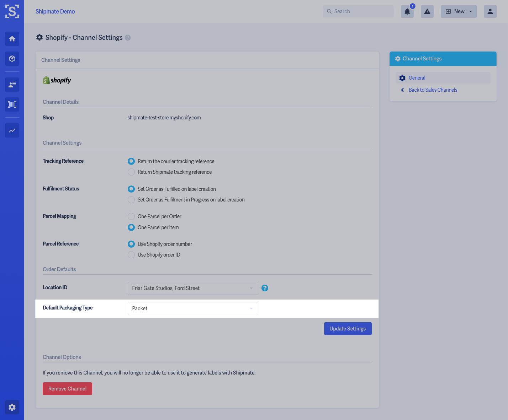Click the Channel Options heading
The image size is (508, 420).
point(62,357)
